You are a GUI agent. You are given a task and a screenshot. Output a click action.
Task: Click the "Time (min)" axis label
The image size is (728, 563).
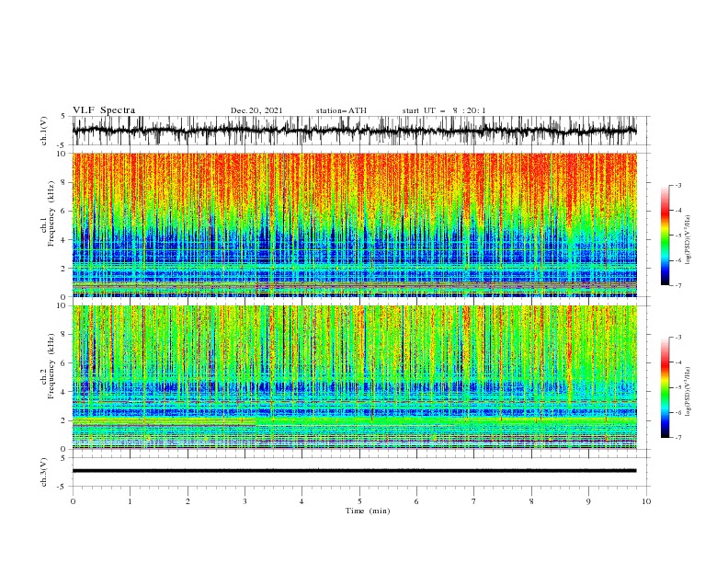(368, 511)
